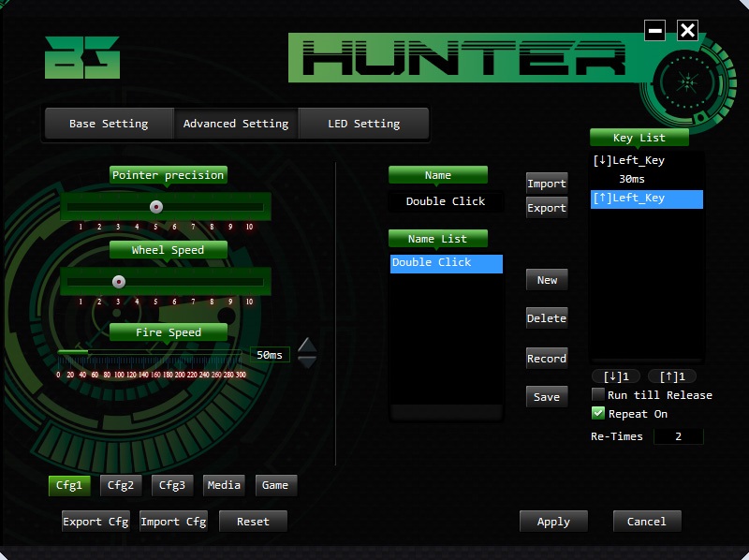Click the Pointer precision label
The height and width of the screenshot is (560, 749).
tap(169, 175)
